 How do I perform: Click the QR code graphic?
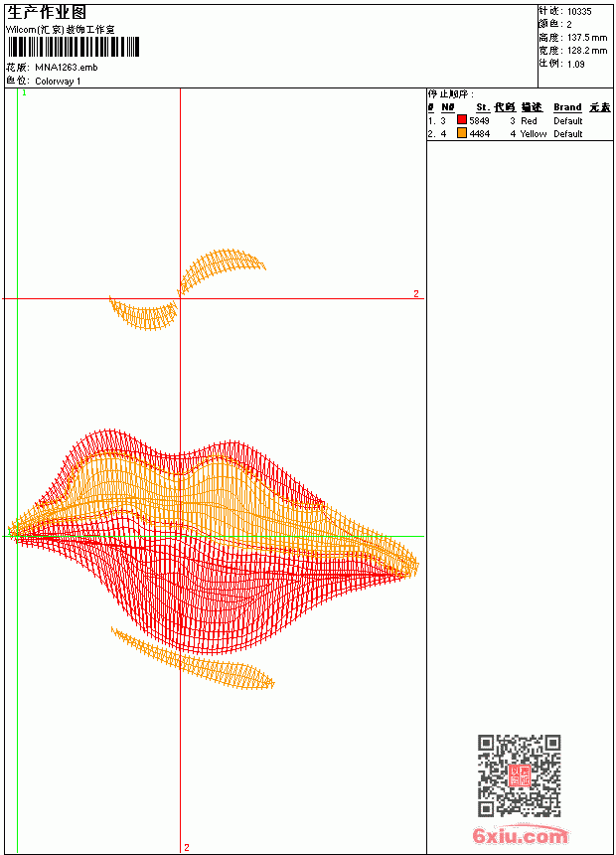pos(520,775)
